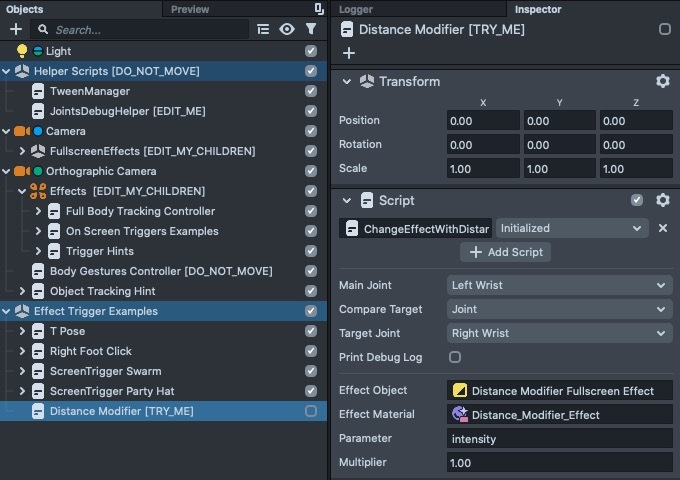This screenshot has height=480, width=680.
Task: Open the Main Joint dropdown
Action: click(559, 285)
